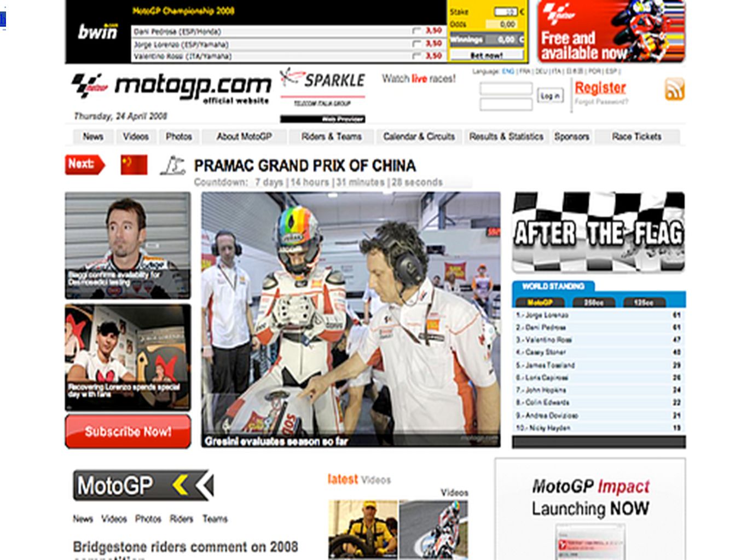Click Videos under the MotoGP section badge
Screen dimensions: 747x560
click(114, 518)
